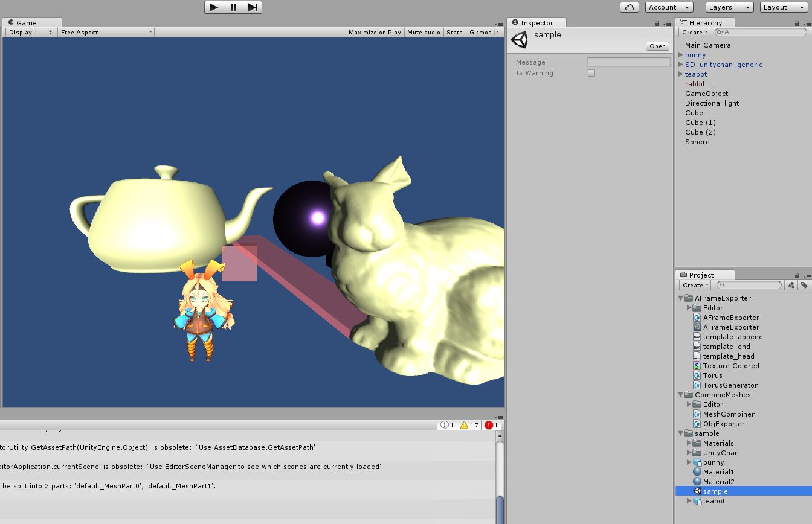Select the template_head text asset
The height and width of the screenshot is (524, 812).
[724, 356]
